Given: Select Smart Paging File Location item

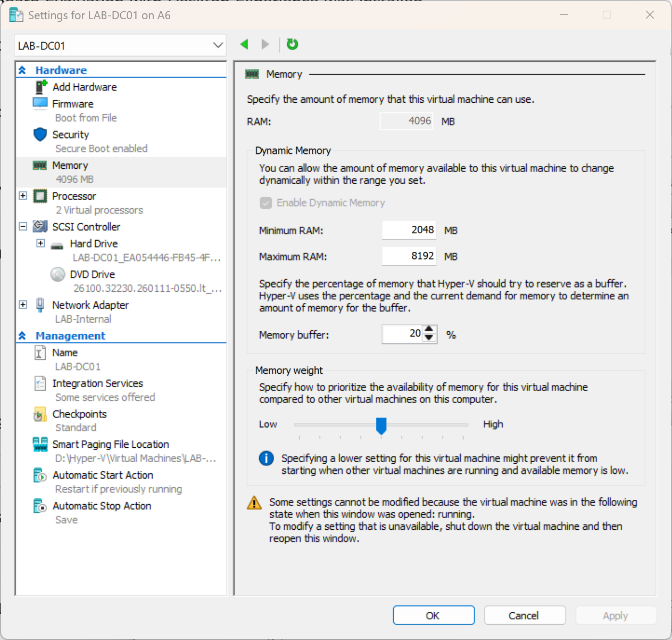Looking at the screenshot, I should tap(111, 444).
